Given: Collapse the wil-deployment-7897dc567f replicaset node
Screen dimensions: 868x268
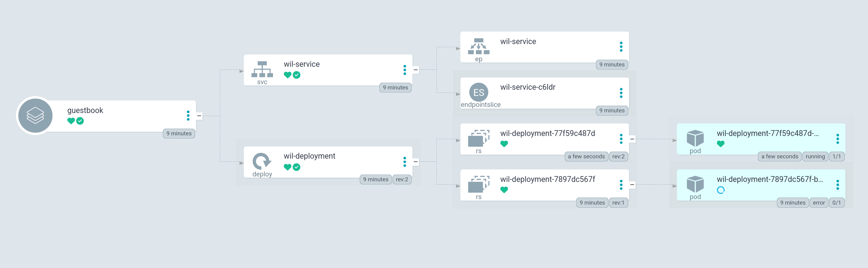Looking at the screenshot, I should pyautogui.click(x=632, y=185).
